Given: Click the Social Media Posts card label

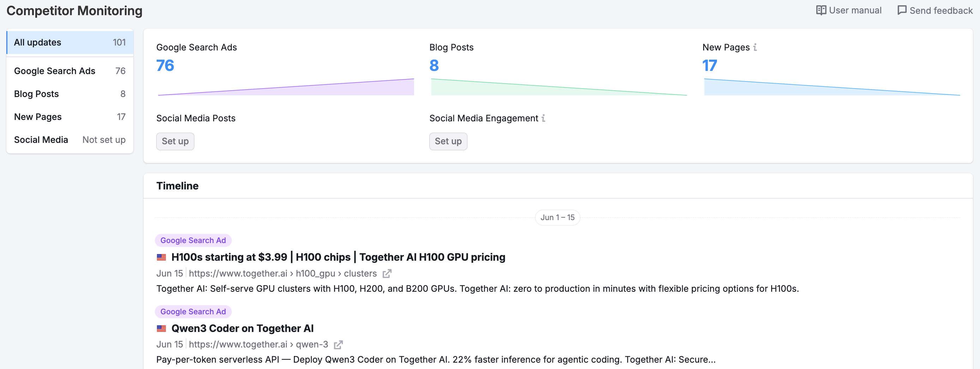Looking at the screenshot, I should pyautogui.click(x=196, y=118).
